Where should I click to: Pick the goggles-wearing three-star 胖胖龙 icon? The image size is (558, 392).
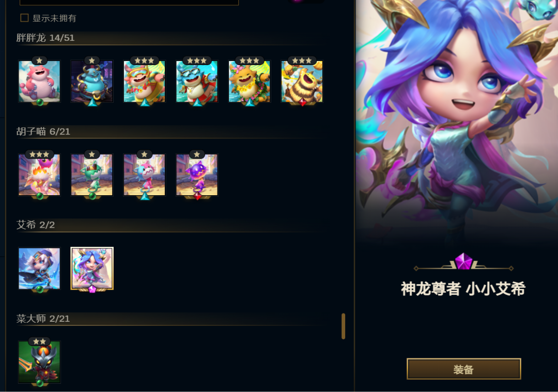pos(145,82)
